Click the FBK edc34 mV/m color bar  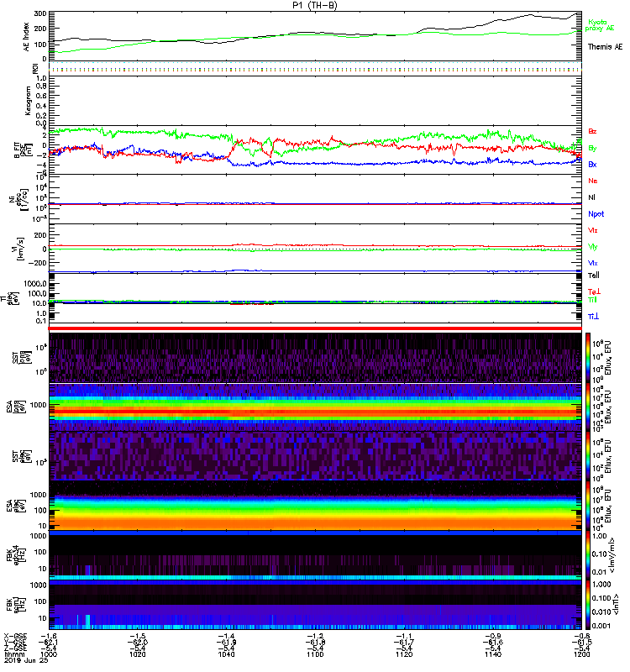pos(588,555)
